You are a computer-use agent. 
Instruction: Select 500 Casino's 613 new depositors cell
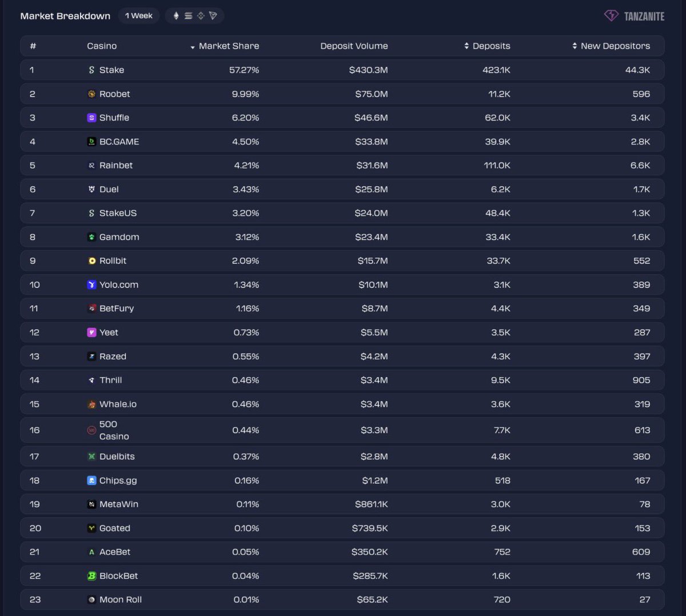[x=642, y=430]
